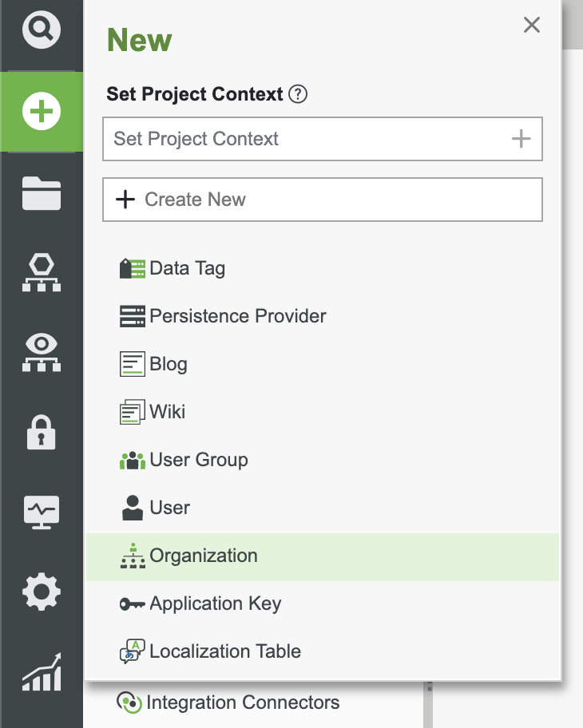Open the Set Project Context help tooltip

(x=296, y=94)
